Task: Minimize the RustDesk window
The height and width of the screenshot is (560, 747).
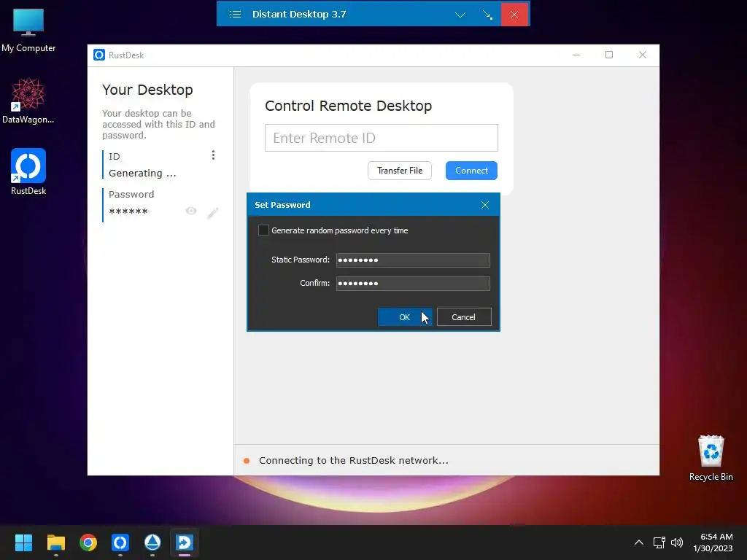Action: [576, 55]
